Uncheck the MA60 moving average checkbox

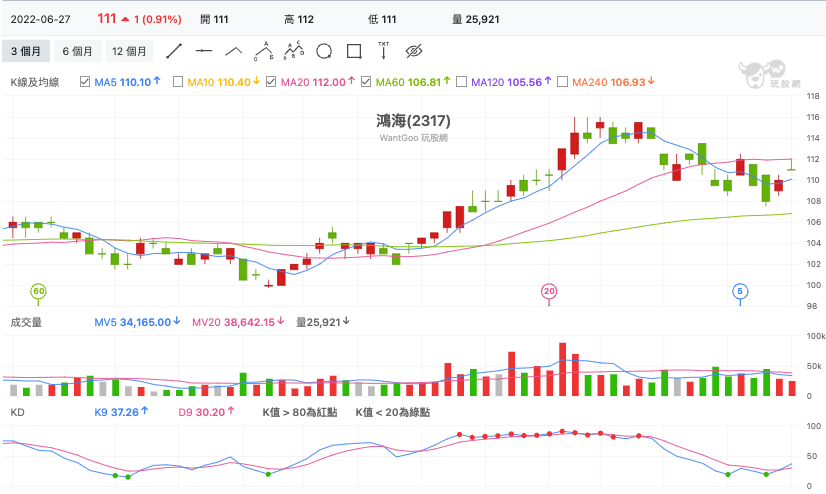pos(366,82)
